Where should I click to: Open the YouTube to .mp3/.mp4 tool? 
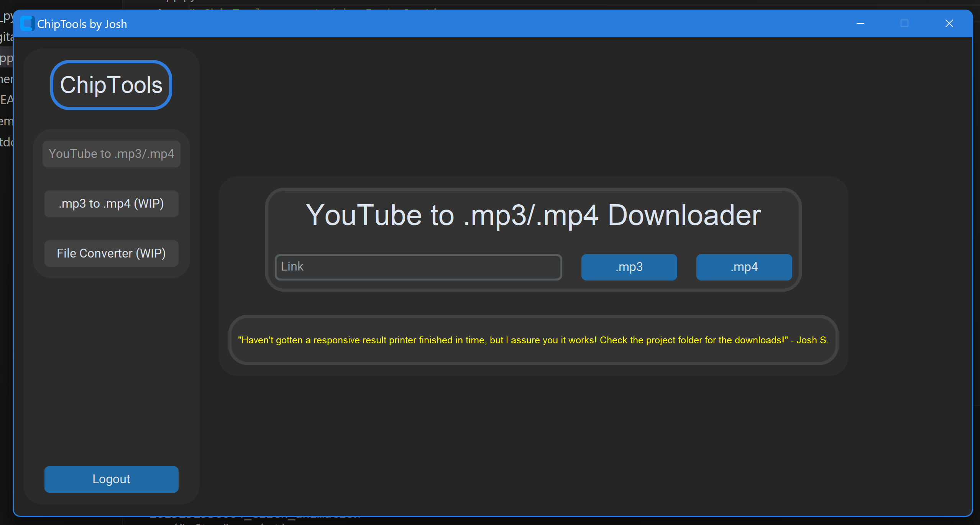(111, 154)
